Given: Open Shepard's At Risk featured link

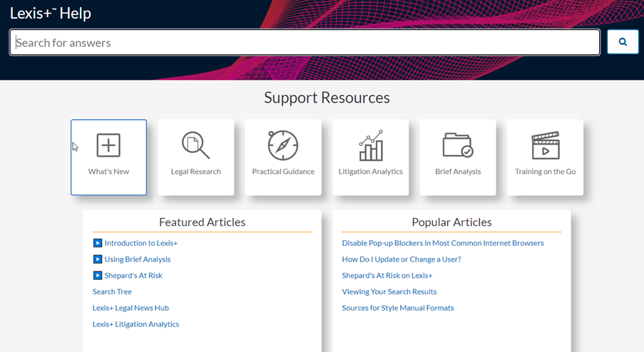Looking at the screenshot, I should click(133, 275).
